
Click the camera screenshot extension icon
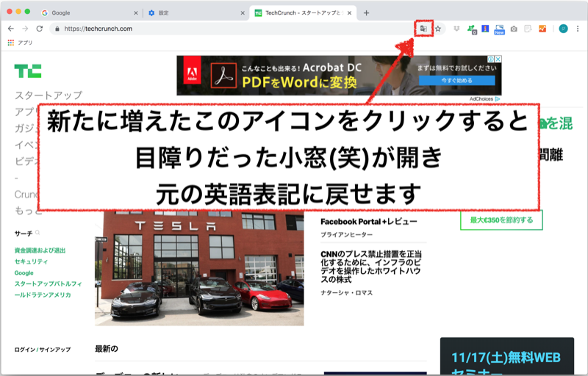(514, 29)
